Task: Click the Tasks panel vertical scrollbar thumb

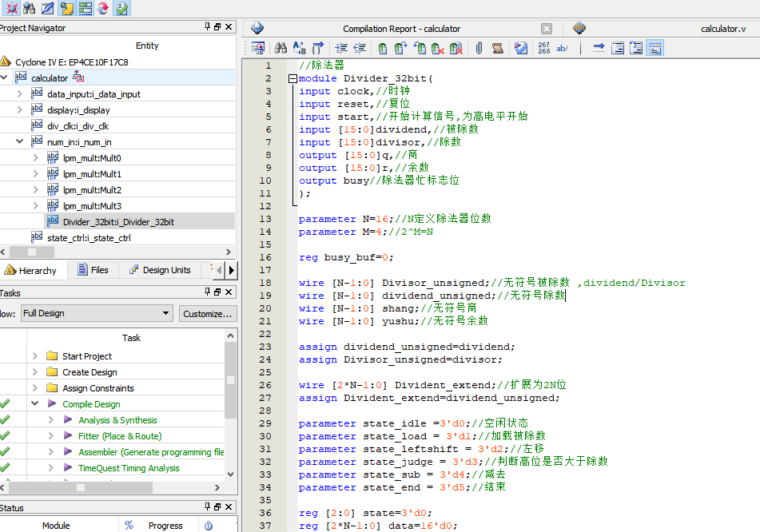Action: (231, 380)
